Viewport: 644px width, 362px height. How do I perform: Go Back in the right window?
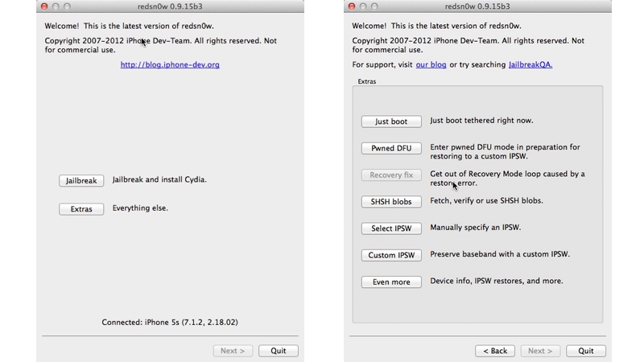[495, 351]
